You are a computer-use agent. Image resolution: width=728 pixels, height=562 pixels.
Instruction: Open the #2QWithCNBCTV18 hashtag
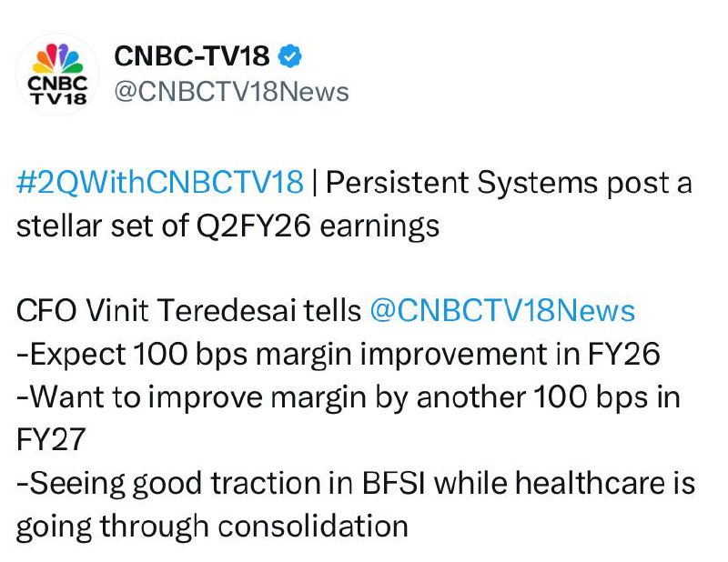(159, 183)
